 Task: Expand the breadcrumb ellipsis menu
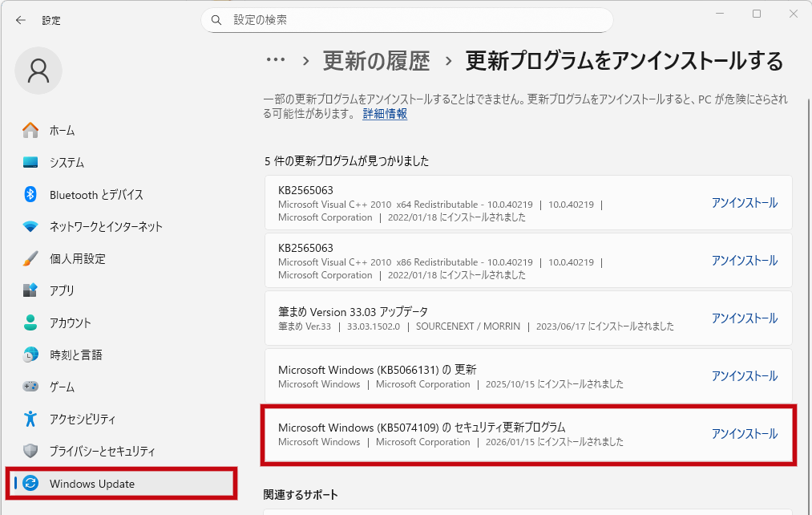tap(276, 60)
